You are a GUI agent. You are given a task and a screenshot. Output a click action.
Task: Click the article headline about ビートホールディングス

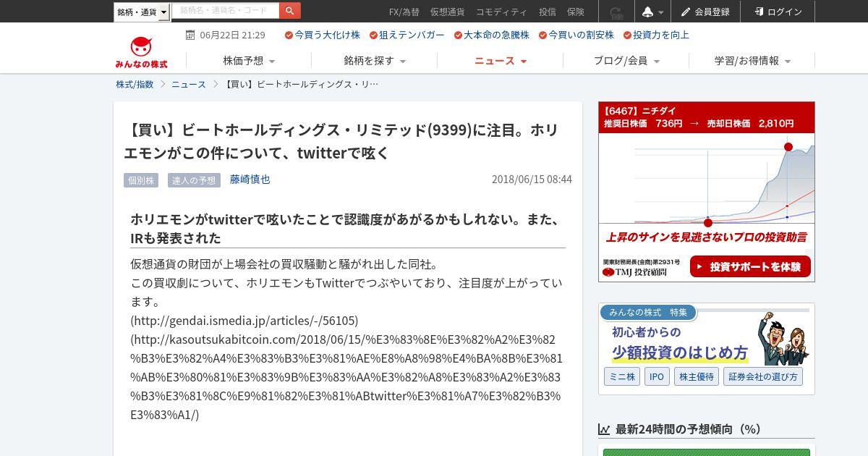[x=341, y=141]
